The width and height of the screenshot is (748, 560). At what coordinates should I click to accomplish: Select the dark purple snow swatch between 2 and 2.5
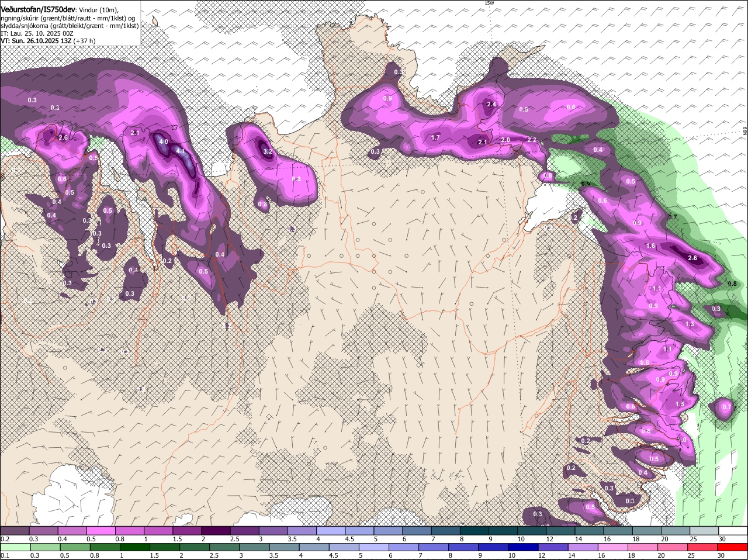point(215,530)
